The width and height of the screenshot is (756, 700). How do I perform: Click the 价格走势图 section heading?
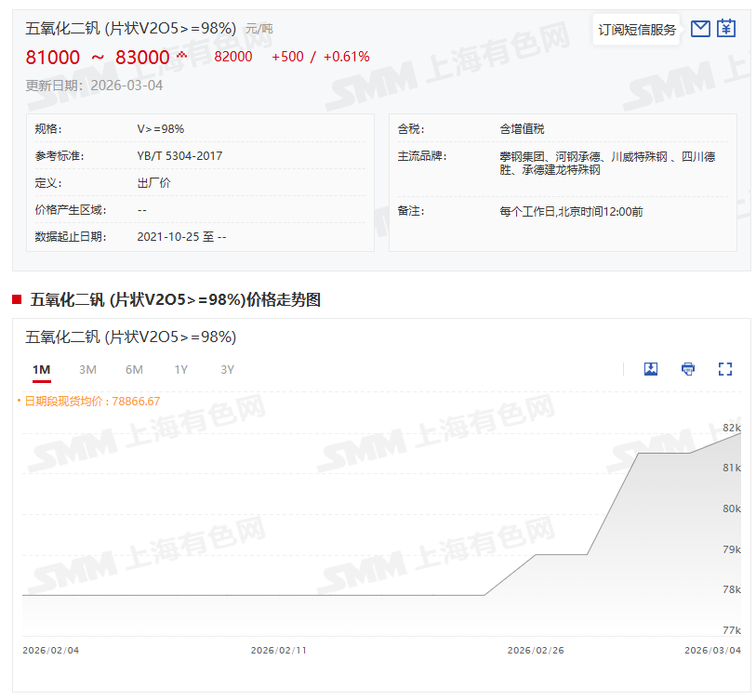175,299
